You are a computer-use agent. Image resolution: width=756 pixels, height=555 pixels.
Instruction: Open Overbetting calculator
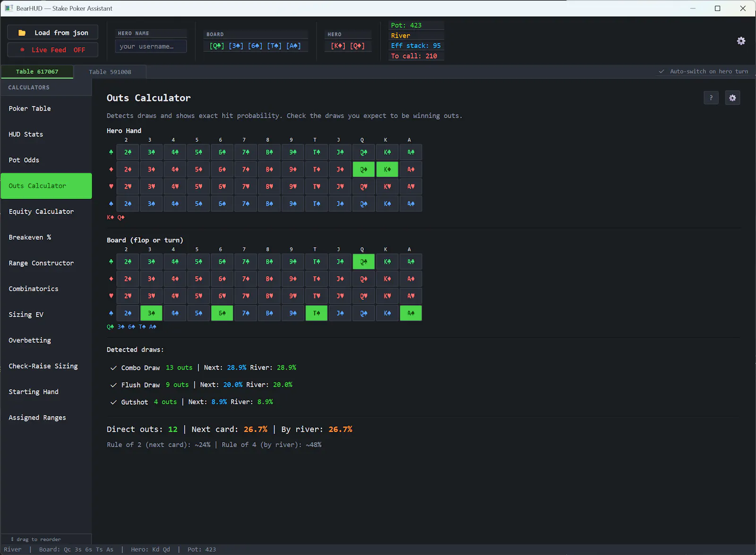[x=46, y=340]
